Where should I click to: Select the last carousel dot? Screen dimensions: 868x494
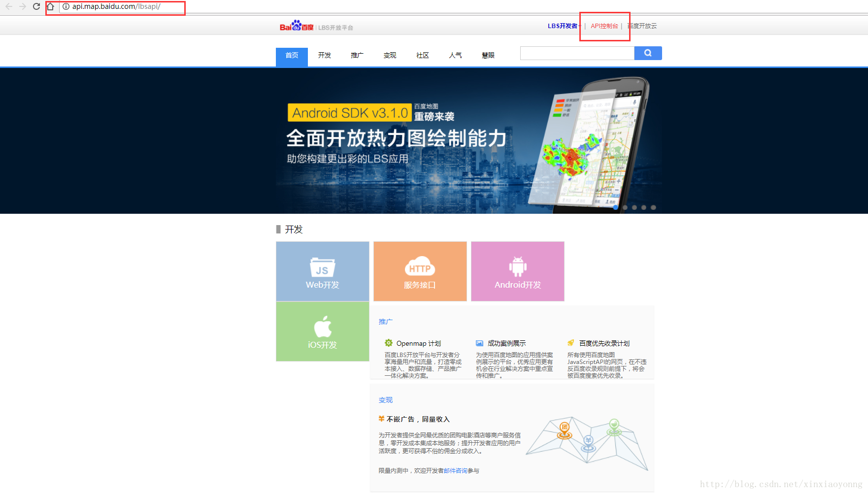pyautogui.click(x=653, y=207)
